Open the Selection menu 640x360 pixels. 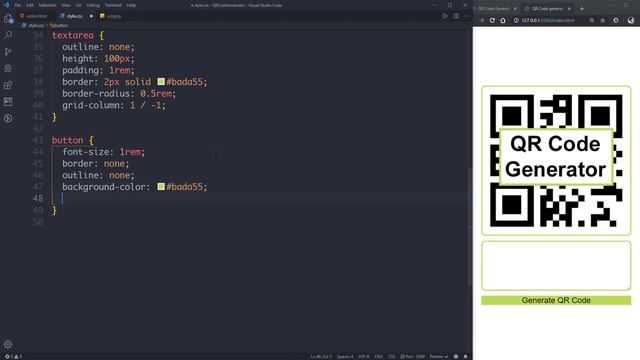47,5
